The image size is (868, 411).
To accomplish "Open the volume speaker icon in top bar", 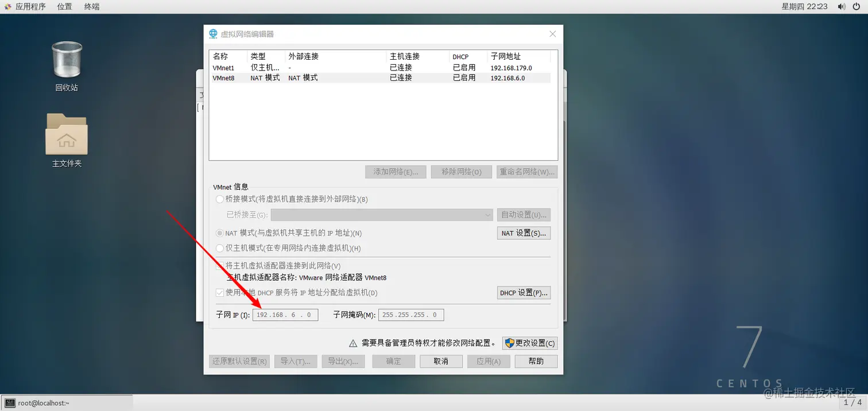I will [841, 6].
